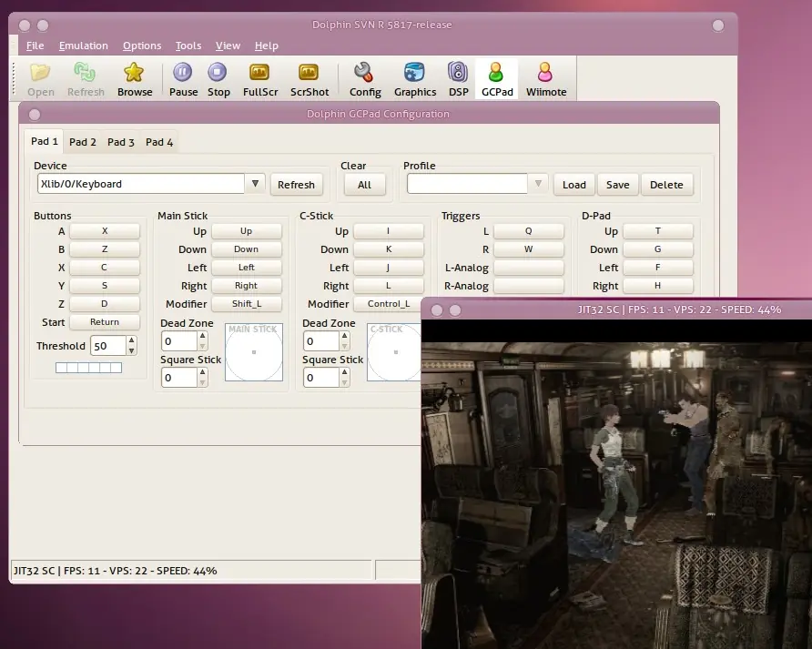Screen dimensions: 812x649
Task: Click the Y button mapping S
Action: tap(105, 286)
